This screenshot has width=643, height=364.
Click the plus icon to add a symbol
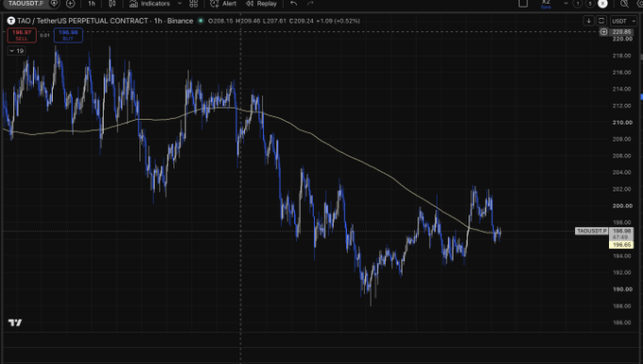coord(71,4)
